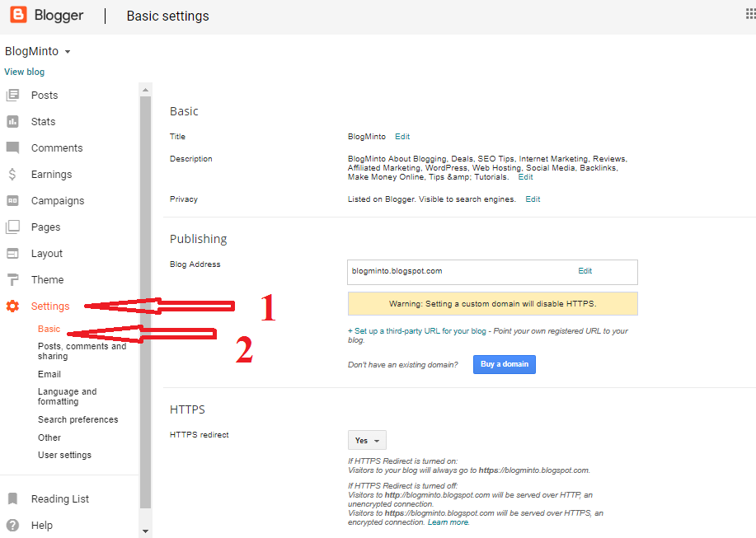756x538 pixels.
Task: Open the Earnings menu item
Action: click(51, 175)
